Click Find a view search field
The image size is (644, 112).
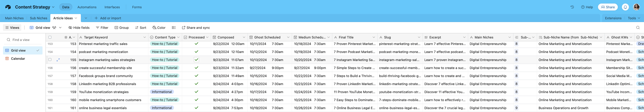pos(23,40)
